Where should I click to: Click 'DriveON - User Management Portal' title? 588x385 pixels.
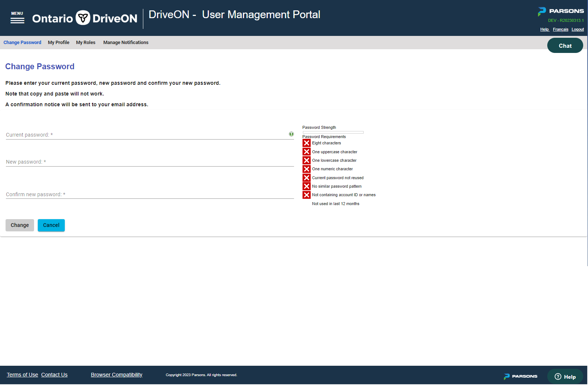pyautogui.click(x=234, y=14)
